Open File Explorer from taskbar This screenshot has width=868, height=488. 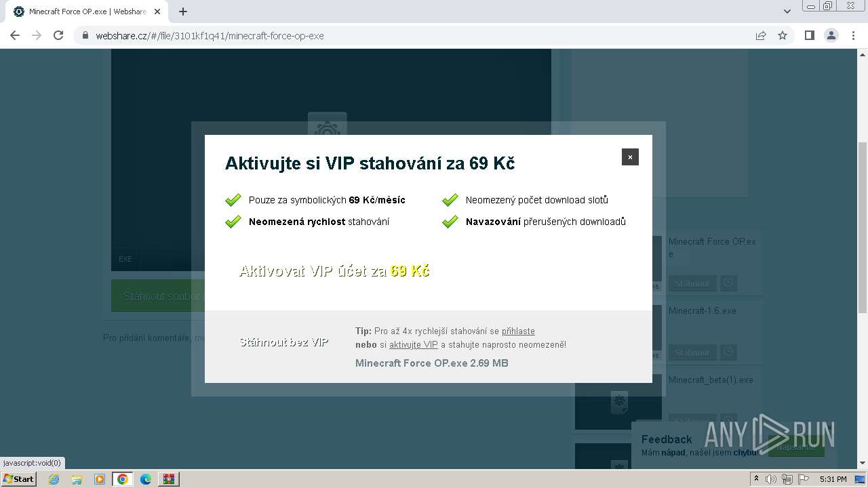(x=77, y=479)
